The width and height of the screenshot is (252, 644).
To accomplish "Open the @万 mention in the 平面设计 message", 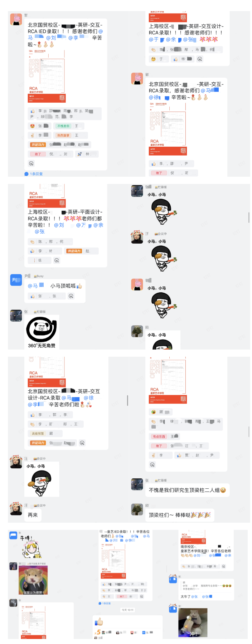I will point(81,225).
